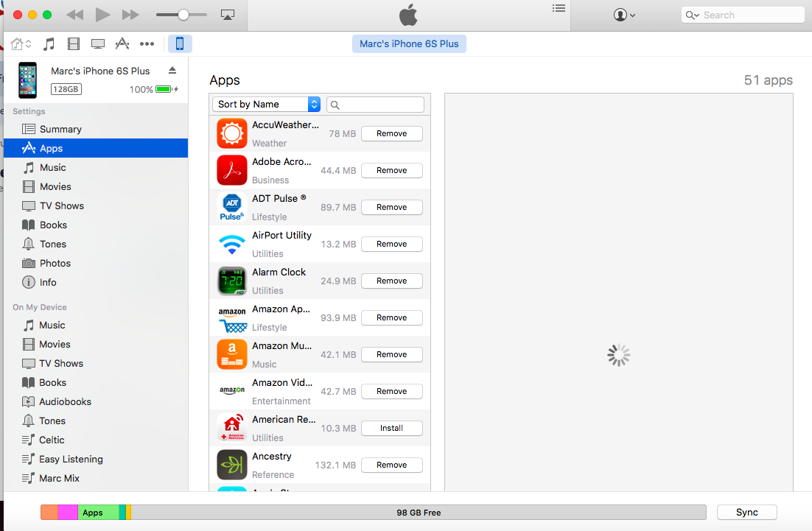Install the American Red Cross app

tap(391, 428)
